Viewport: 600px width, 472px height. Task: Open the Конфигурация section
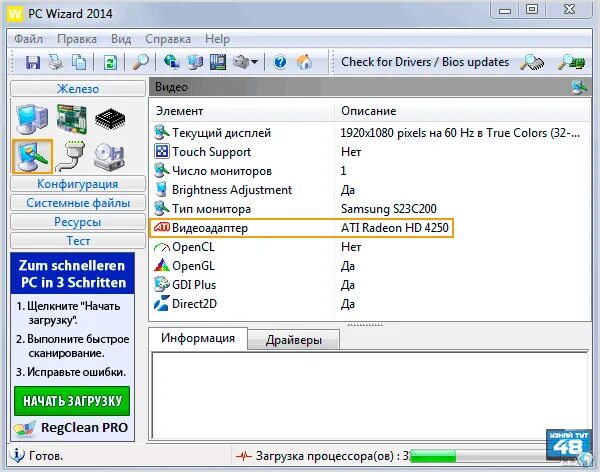[78, 184]
